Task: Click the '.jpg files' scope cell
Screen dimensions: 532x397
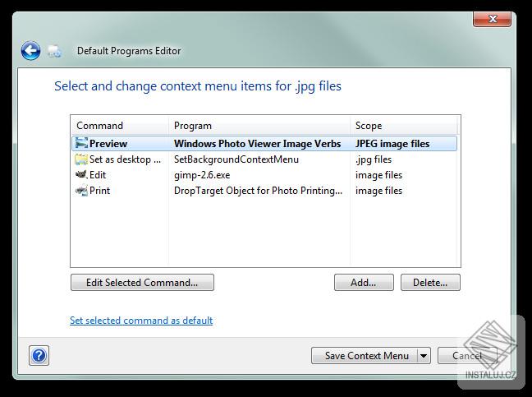Action: pos(374,159)
